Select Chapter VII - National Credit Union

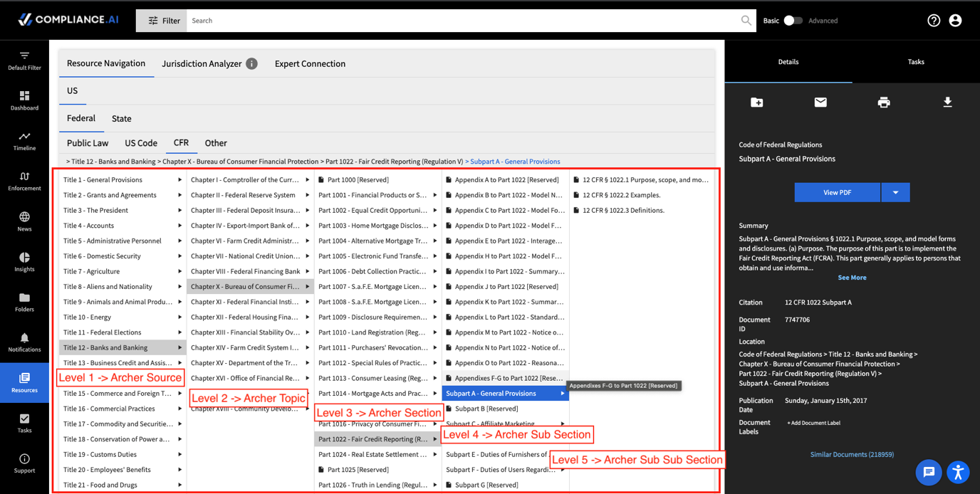point(250,256)
